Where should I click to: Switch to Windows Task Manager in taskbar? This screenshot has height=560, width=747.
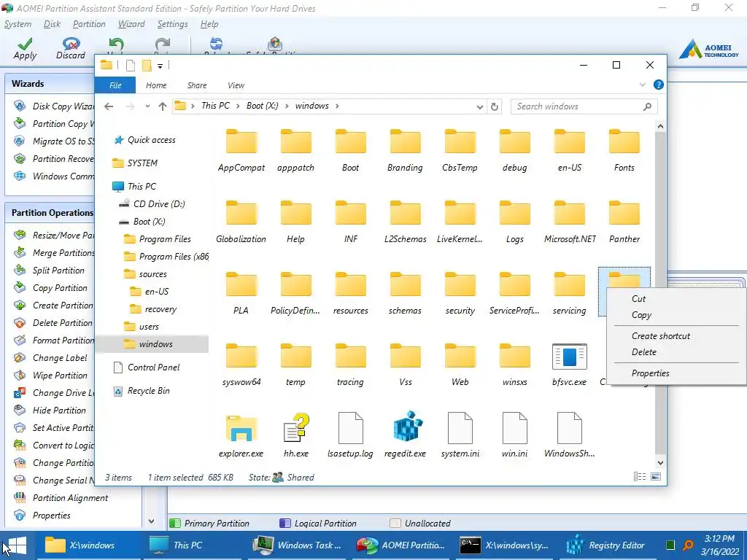tap(296, 545)
